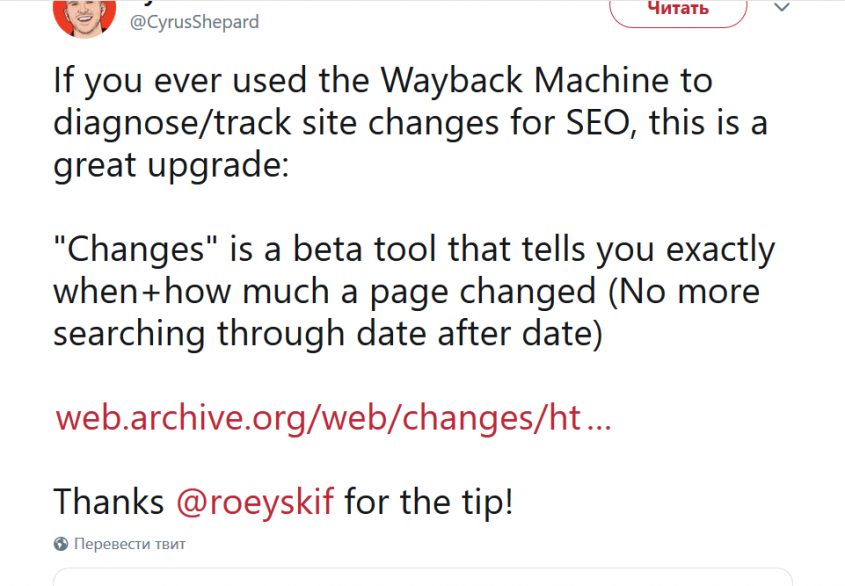Open the @CyrusShepard handle link
The height and width of the screenshot is (586, 845).
tap(194, 22)
